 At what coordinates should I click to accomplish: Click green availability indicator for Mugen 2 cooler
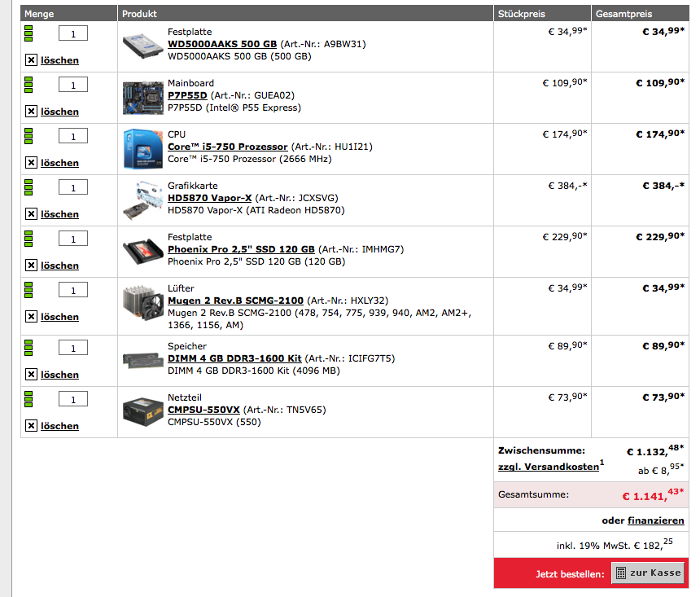(x=28, y=291)
